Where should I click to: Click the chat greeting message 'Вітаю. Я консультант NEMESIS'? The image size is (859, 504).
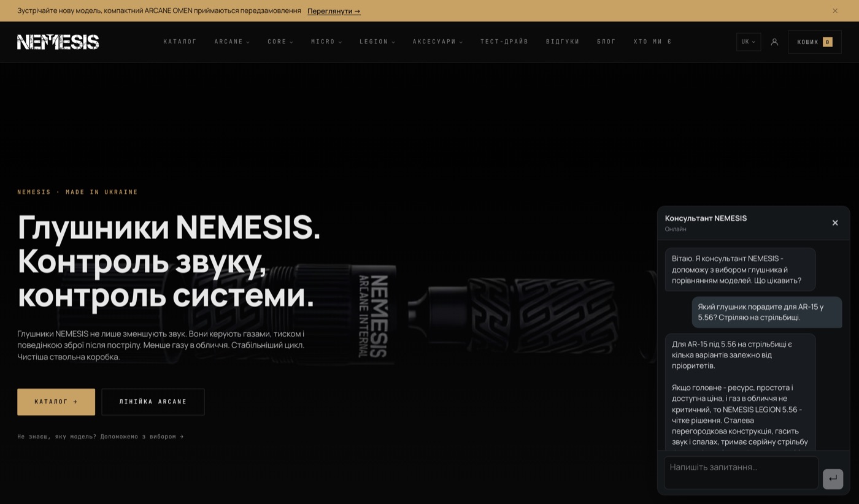point(741,269)
